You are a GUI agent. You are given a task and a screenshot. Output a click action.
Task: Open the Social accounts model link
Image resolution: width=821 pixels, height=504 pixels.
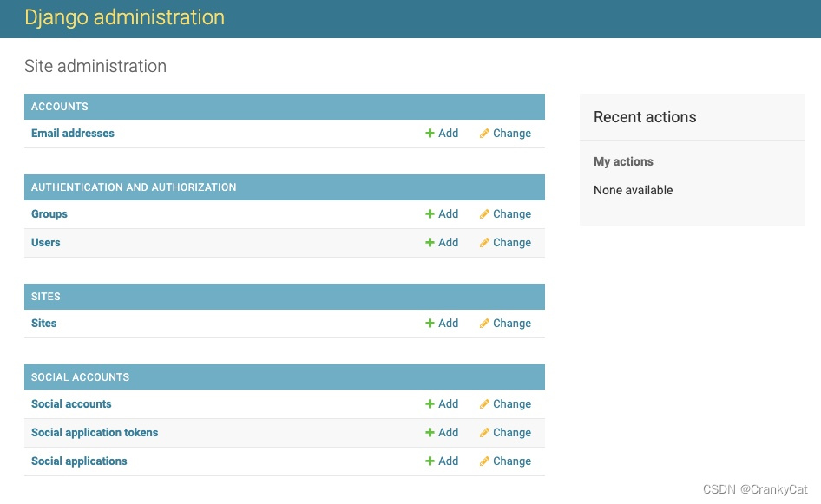tap(71, 404)
